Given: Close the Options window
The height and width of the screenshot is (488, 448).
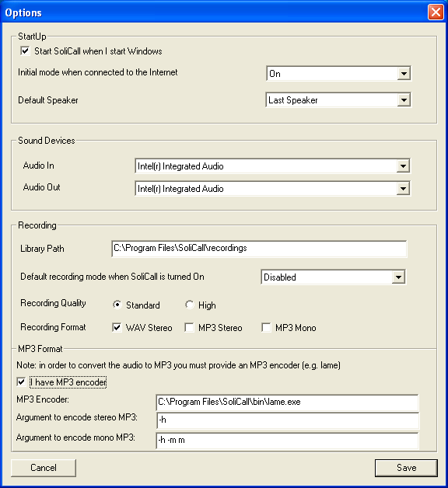Looking at the screenshot, I should point(436,12).
